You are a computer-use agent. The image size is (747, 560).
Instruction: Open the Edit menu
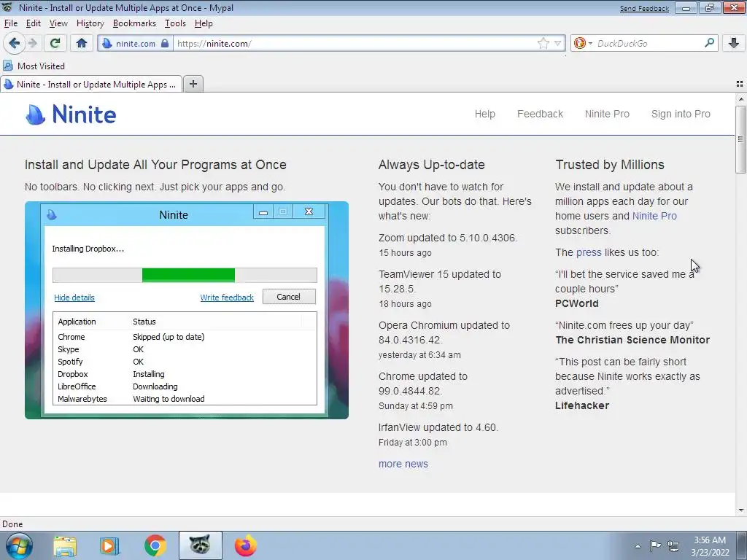tap(34, 23)
